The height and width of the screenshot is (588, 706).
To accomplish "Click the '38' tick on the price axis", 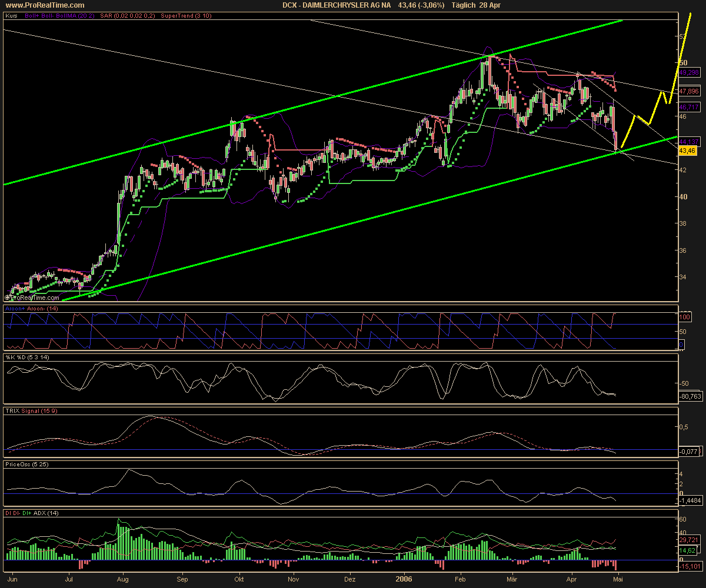I will [x=683, y=223].
